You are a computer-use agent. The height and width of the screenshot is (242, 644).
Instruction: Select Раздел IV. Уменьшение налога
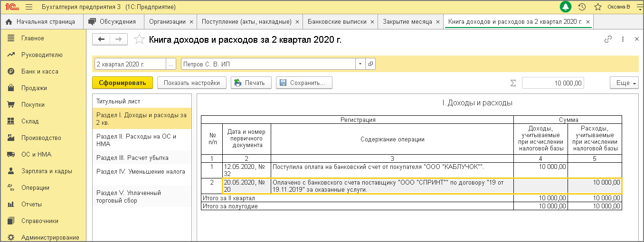click(142, 172)
